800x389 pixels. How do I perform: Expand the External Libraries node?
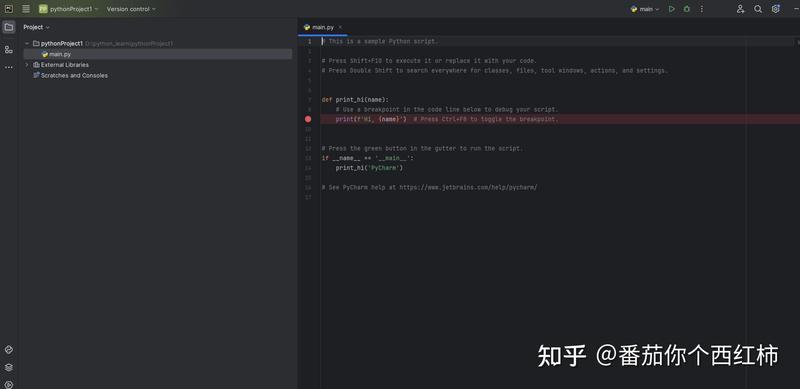pyautogui.click(x=27, y=65)
